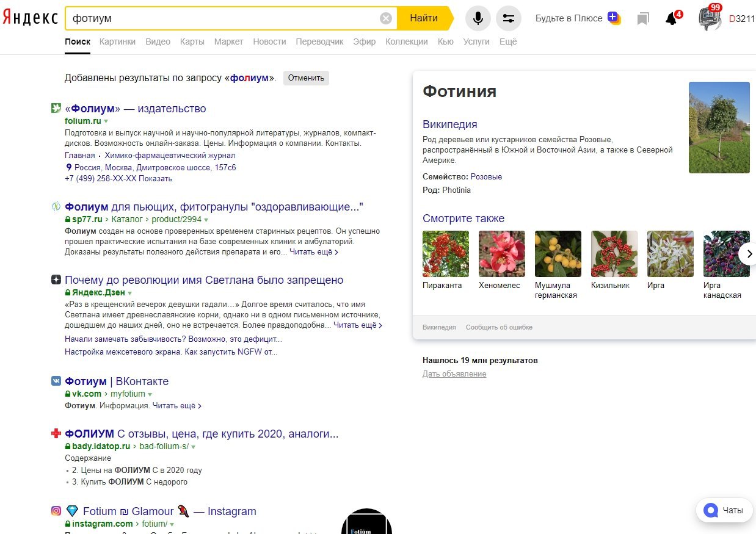Clear the search field with the X icon
The width and height of the screenshot is (756, 534).
(x=386, y=18)
